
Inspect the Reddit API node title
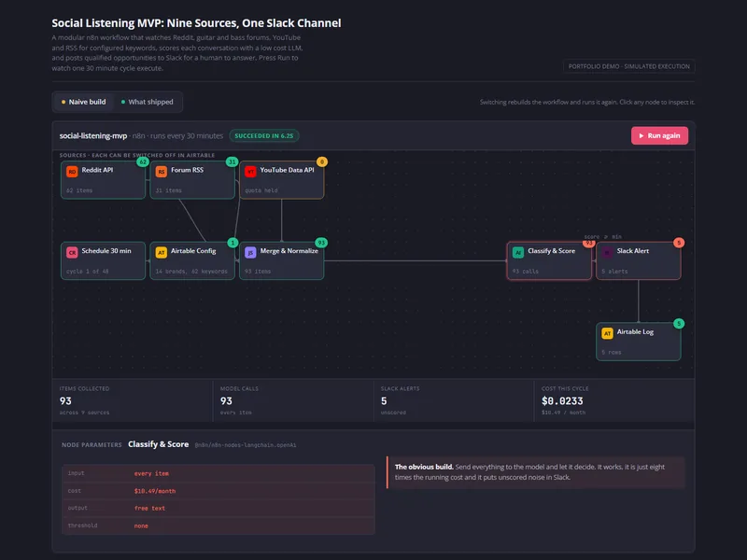[97, 170]
